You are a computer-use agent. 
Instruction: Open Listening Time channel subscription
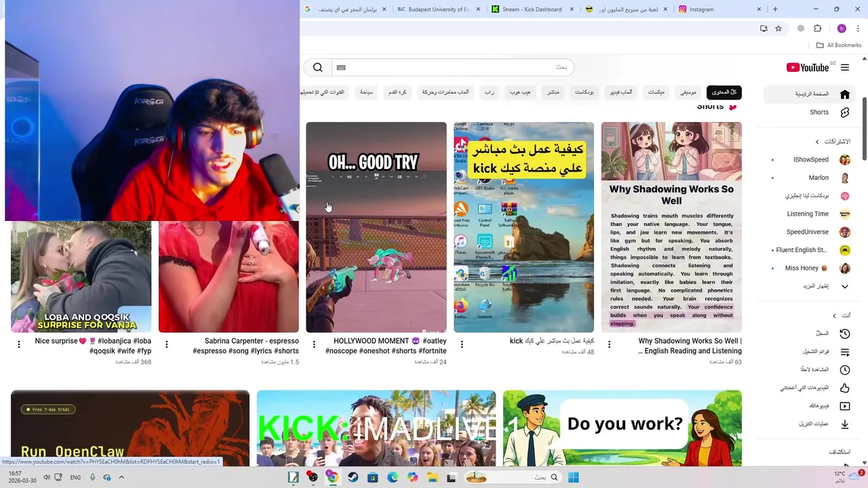[807, 214]
